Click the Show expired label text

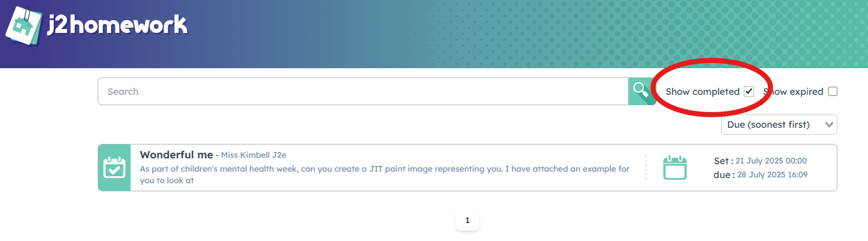coord(793,91)
